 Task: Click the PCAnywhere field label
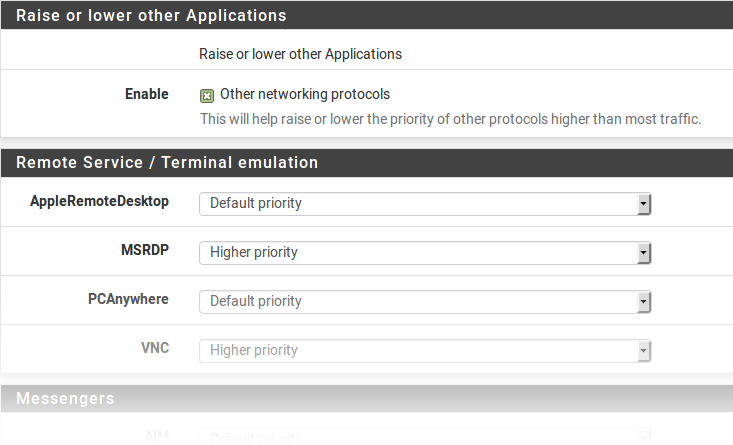[x=128, y=299]
